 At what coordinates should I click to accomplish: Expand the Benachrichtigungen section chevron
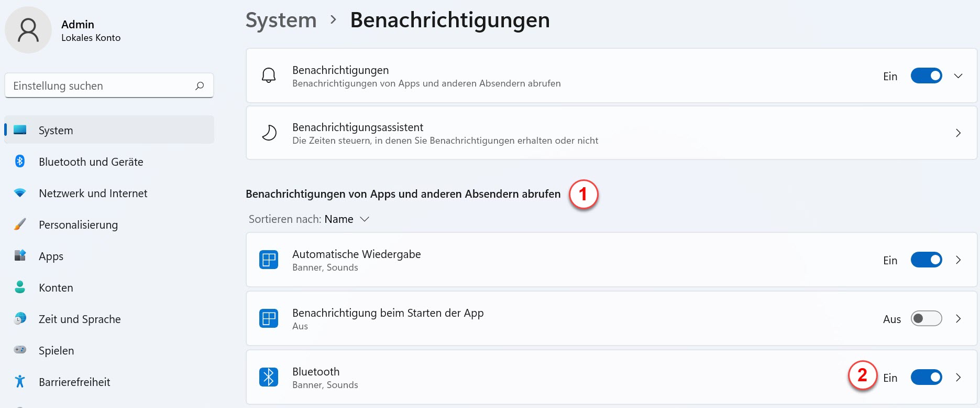point(958,76)
